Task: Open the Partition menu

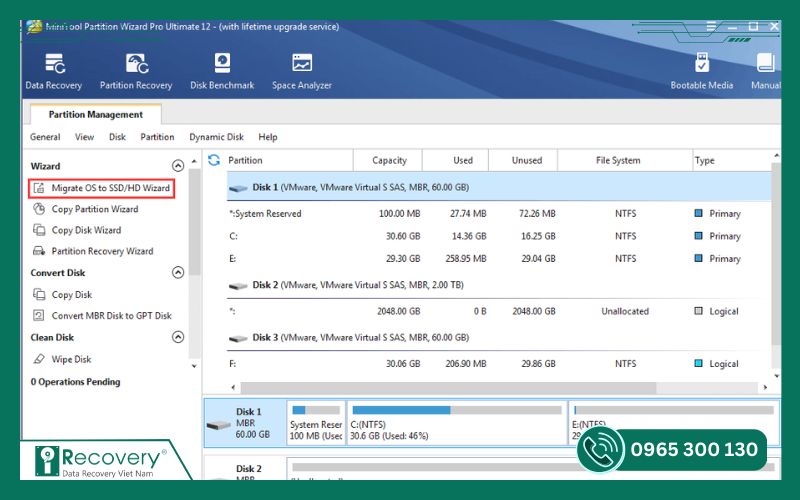Action: (157, 137)
